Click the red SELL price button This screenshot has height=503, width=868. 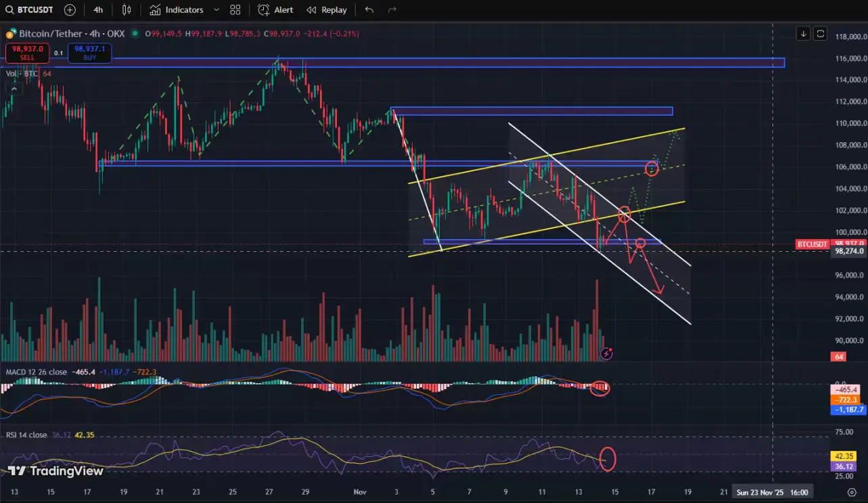[26, 53]
